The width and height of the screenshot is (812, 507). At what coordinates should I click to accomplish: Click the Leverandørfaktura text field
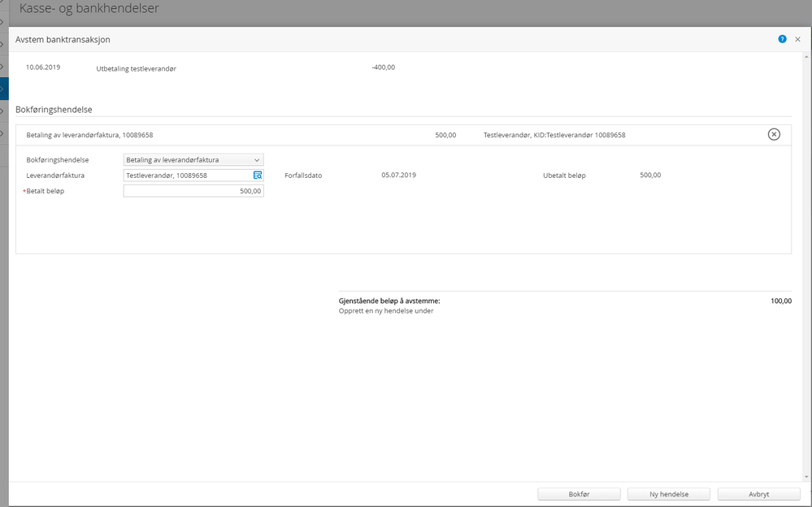[x=188, y=175]
